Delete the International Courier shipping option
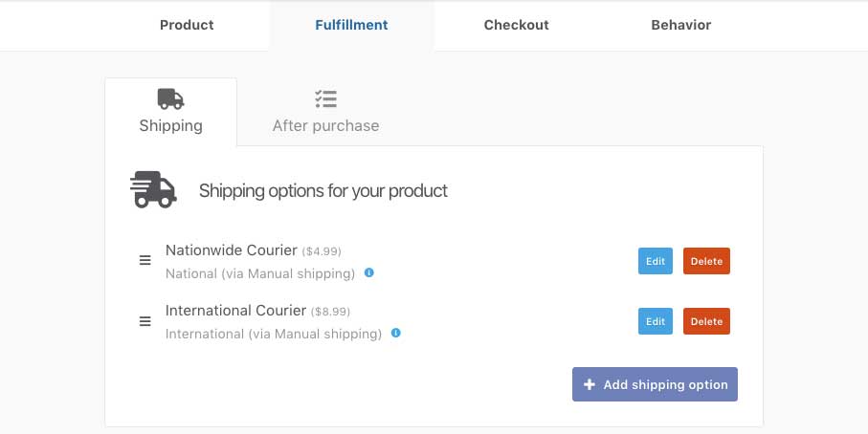Screen dimensions: 868x434 pos(706,321)
